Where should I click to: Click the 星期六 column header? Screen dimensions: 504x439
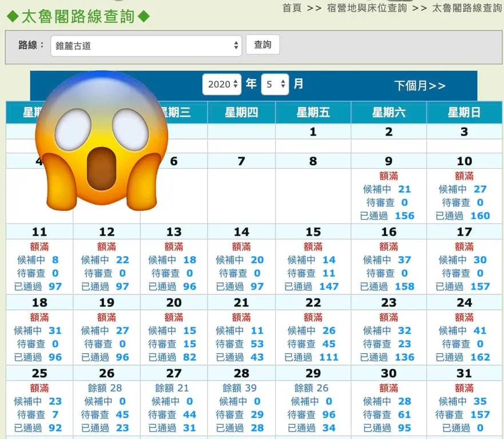pos(388,113)
